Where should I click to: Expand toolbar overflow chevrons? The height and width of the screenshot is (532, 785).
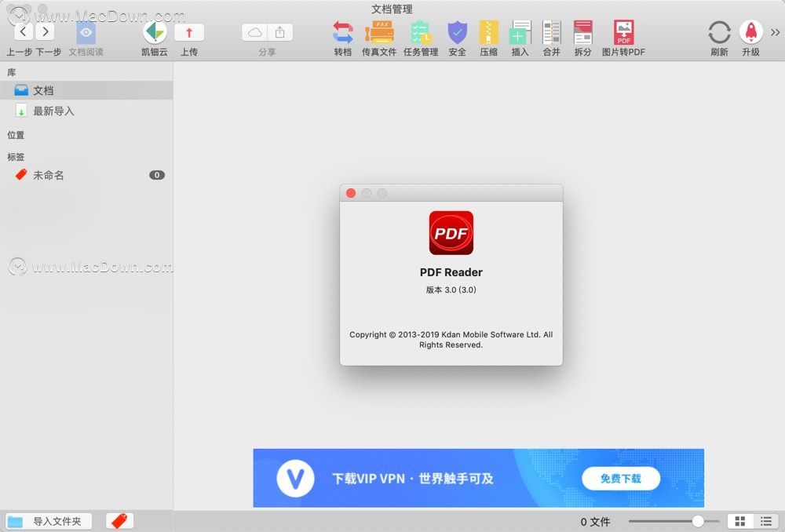click(x=775, y=32)
